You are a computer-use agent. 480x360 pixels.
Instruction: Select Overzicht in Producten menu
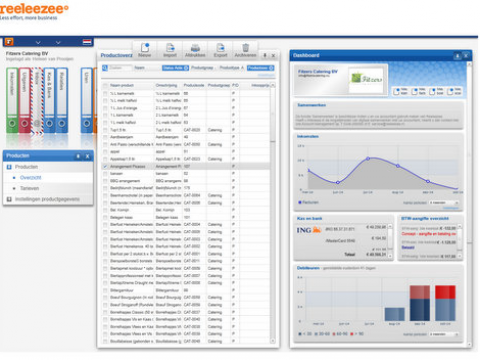click(30, 178)
